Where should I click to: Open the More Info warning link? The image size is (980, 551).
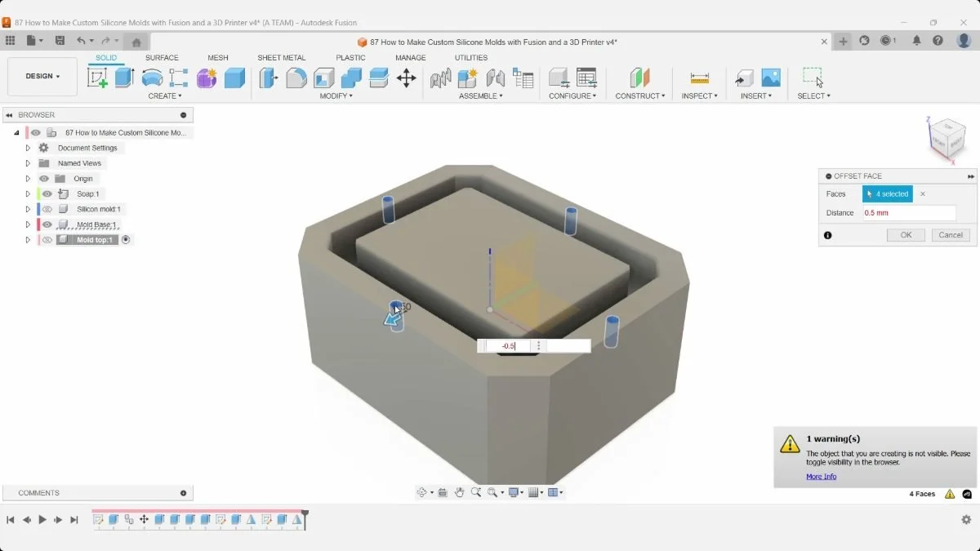(x=821, y=477)
